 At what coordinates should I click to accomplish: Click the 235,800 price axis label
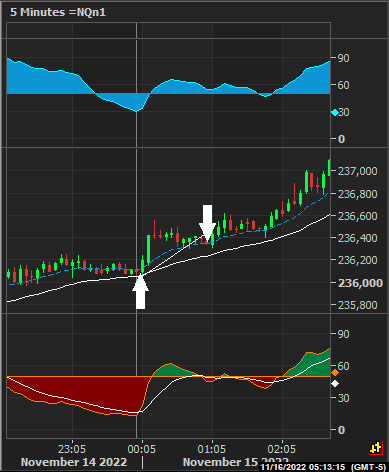click(358, 305)
